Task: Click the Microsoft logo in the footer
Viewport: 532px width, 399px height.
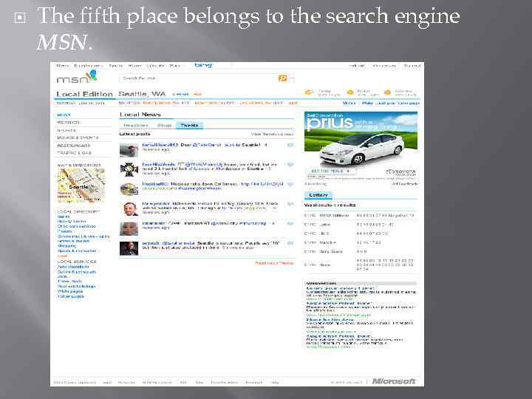Action: click(x=394, y=381)
